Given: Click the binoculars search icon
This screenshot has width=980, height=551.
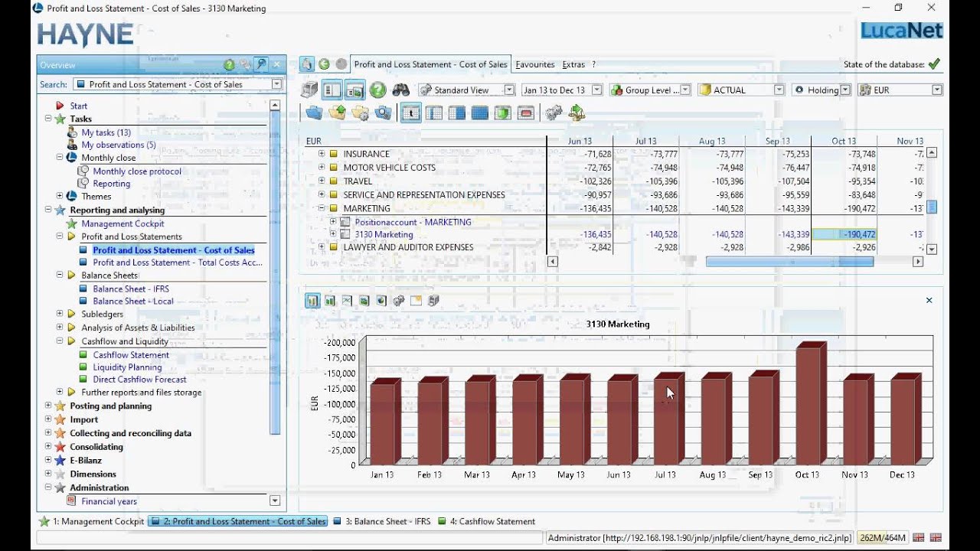Looking at the screenshot, I should pos(401,90).
